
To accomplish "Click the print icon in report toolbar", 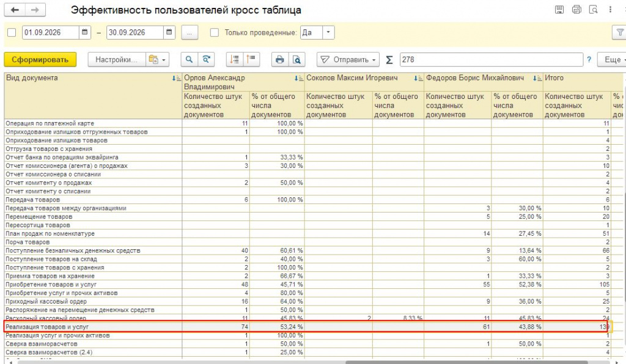I will click(x=280, y=59).
